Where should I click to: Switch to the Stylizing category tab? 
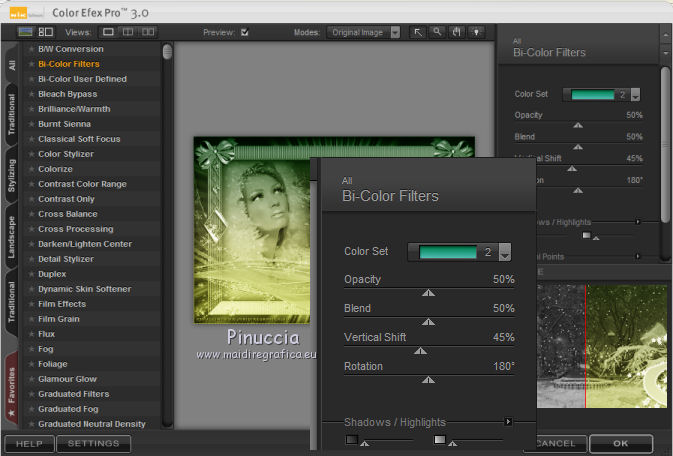coord(12,175)
